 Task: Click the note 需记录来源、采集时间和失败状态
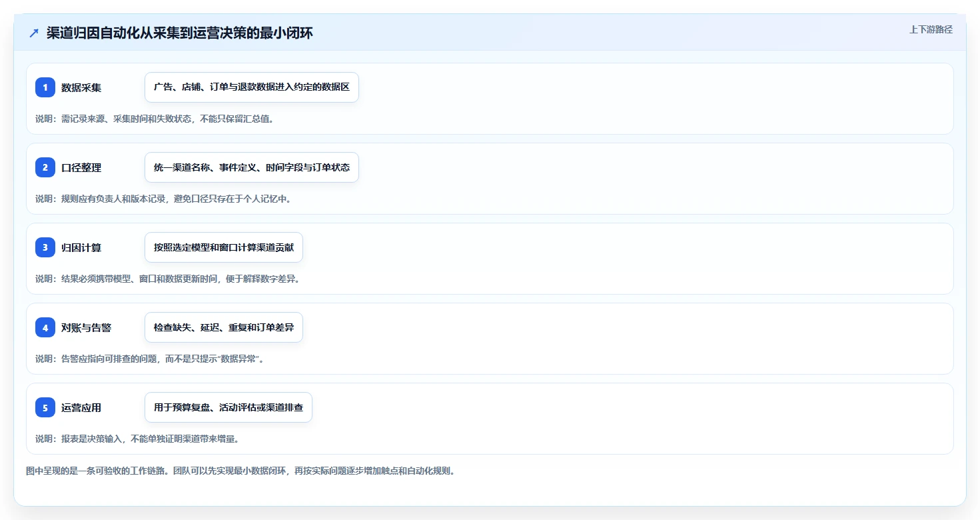[155, 119]
